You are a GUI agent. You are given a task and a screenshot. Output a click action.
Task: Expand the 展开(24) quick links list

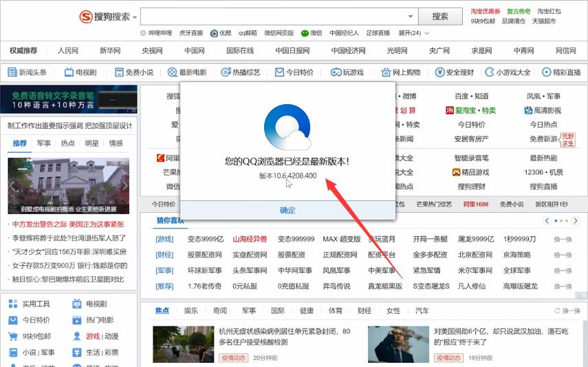[x=413, y=33]
